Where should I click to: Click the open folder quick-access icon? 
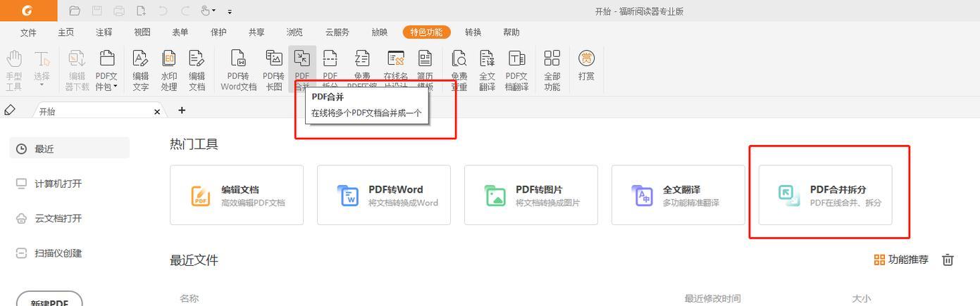[75, 11]
